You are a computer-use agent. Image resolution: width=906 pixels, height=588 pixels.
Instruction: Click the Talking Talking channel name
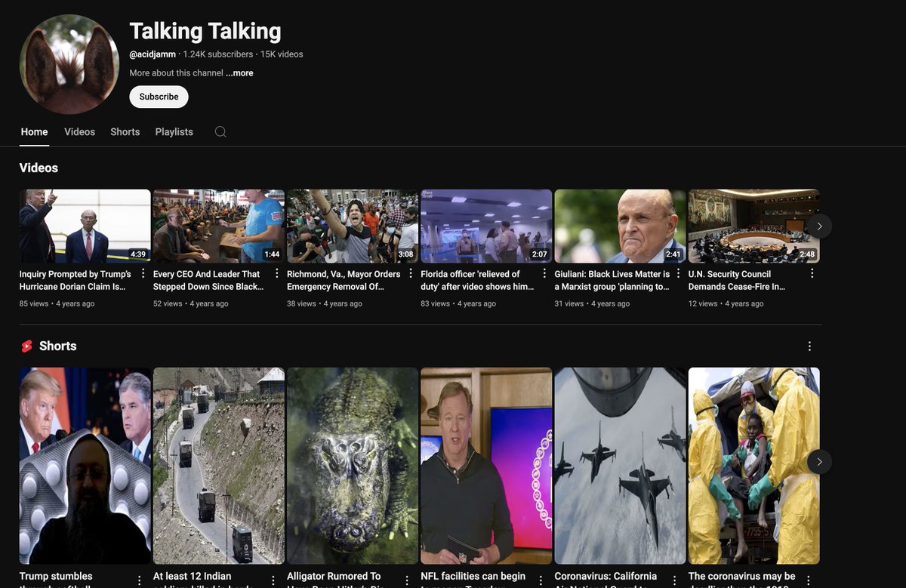pos(205,31)
